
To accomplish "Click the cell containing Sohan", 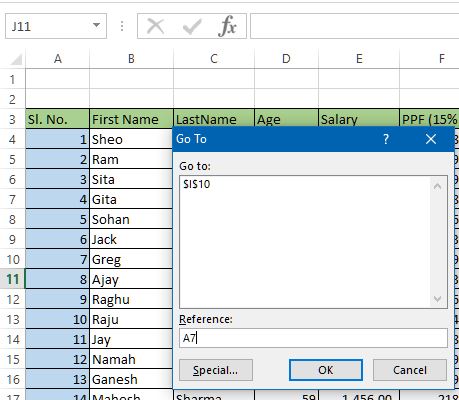I will point(131,219).
